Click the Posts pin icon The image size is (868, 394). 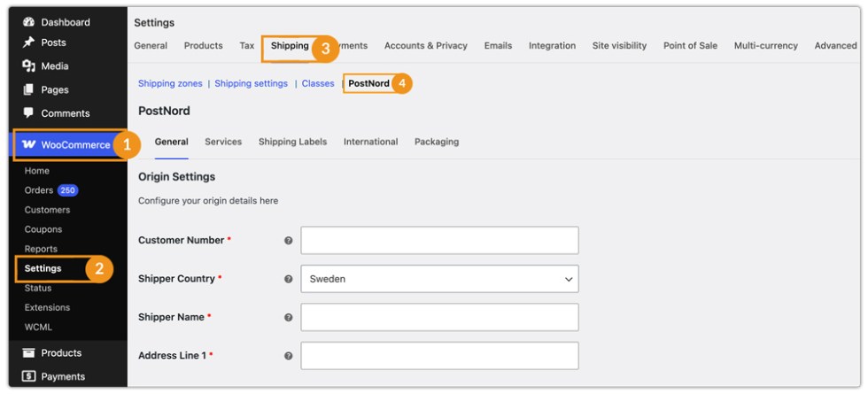pos(28,42)
